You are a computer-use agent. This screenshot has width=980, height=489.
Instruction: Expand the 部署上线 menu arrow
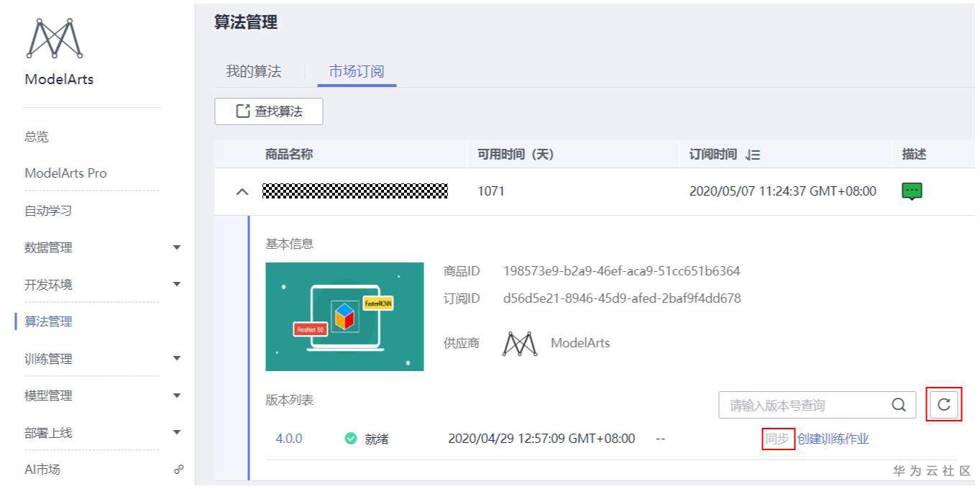coord(178,433)
